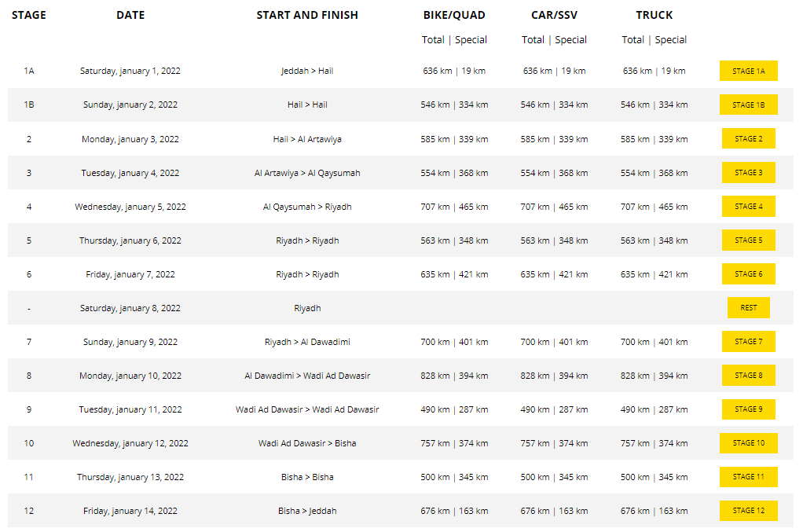Open the STAGE 7 button
This screenshot has width=803, height=532.
click(x=748, y=341)
